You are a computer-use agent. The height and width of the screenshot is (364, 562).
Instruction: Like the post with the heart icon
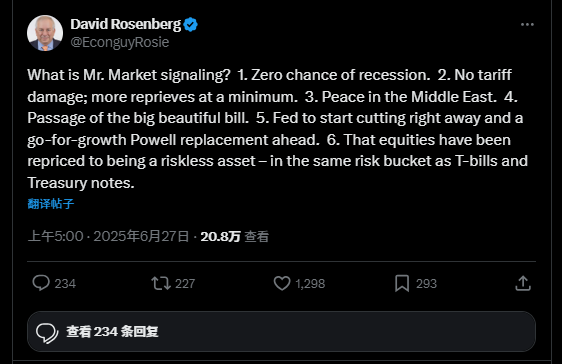[282, 283]
